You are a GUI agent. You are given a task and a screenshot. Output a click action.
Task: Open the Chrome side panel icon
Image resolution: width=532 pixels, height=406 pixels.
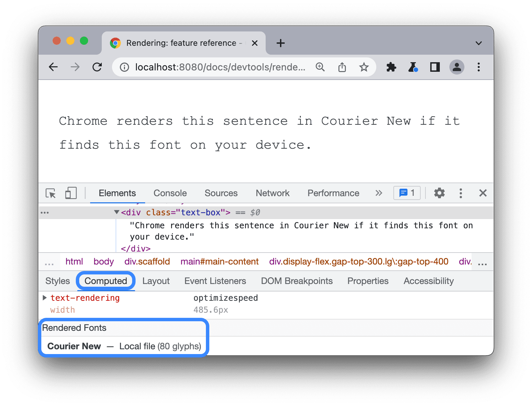434,67
